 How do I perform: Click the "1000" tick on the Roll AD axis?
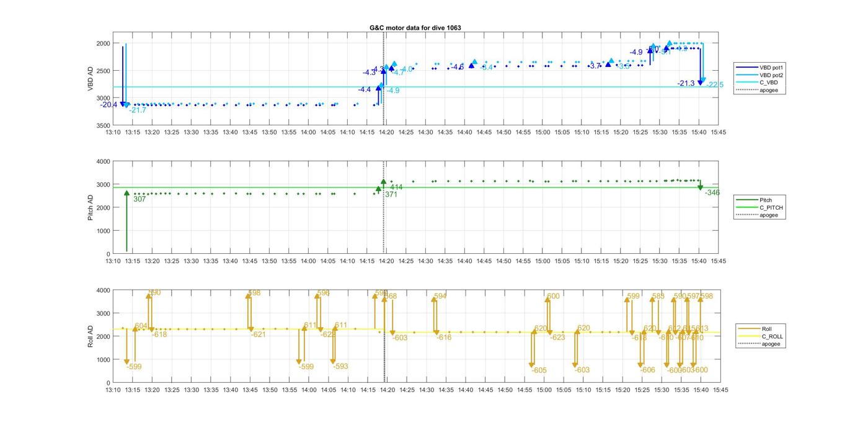coord(102,360)
